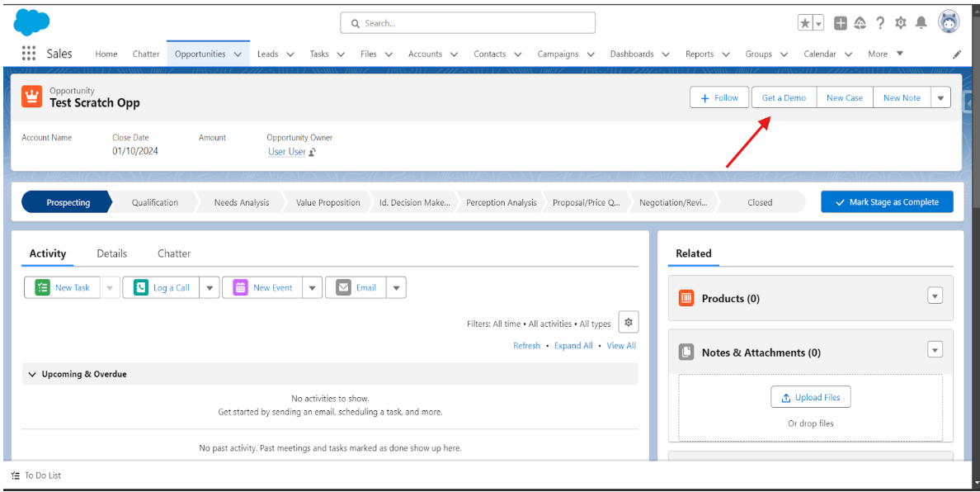The height and width of the screenshot is (492, 980).
Task: Open the Dashboards navigation tab
Action: pos(632,54)
